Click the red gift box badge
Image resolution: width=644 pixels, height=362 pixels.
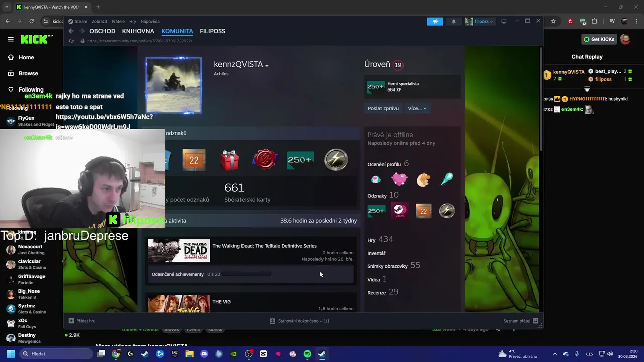coord(230,160)
